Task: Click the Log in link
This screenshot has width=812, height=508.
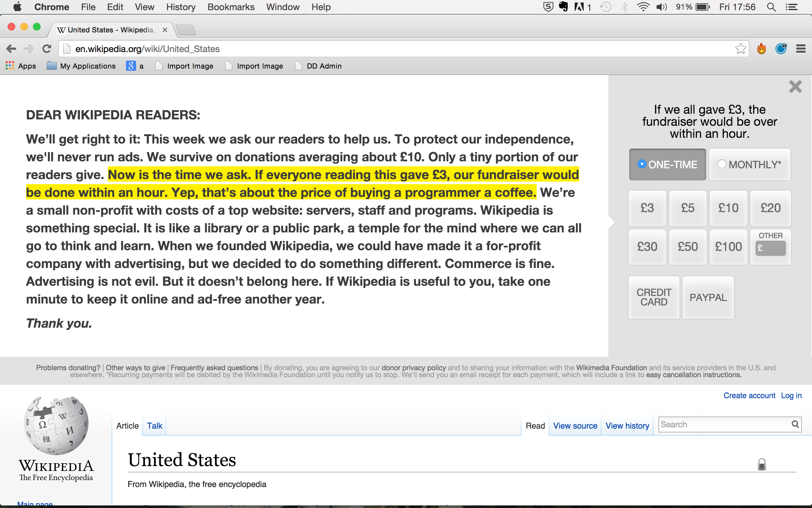Action: point(791,396)
